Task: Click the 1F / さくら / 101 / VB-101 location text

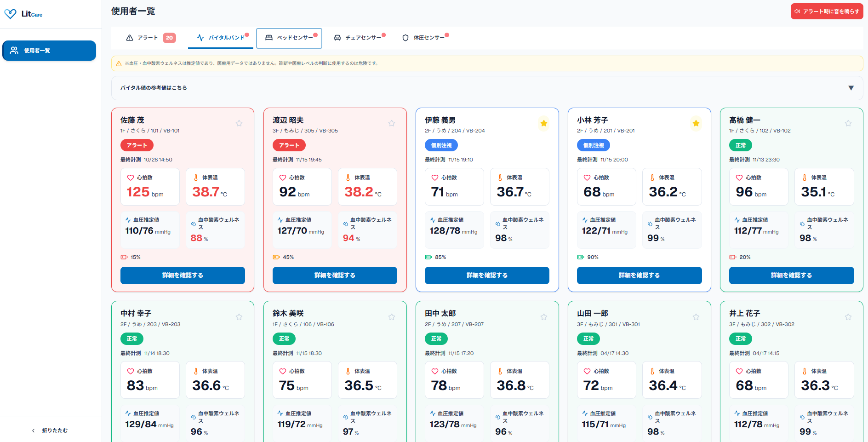Action: coord(150,131)
